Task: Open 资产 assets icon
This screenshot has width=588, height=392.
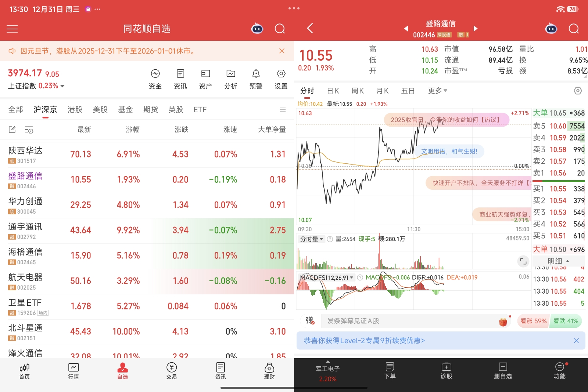Action: [205, 79]
